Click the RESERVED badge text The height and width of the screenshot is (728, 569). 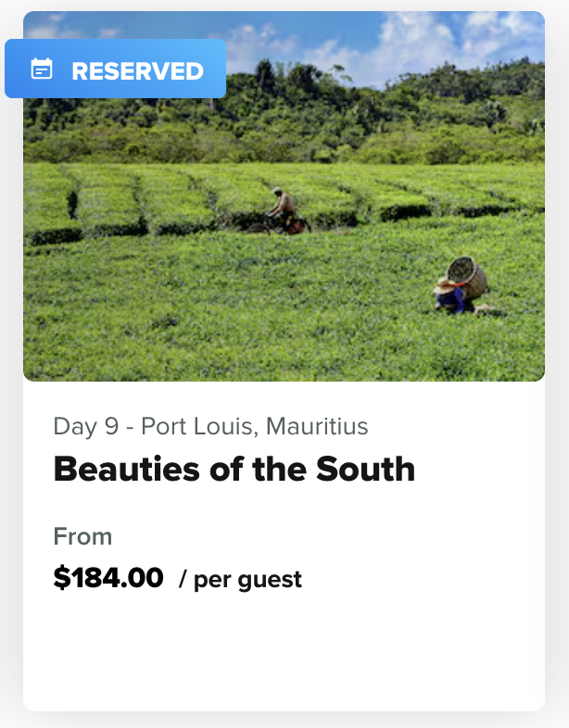[137, 70]
